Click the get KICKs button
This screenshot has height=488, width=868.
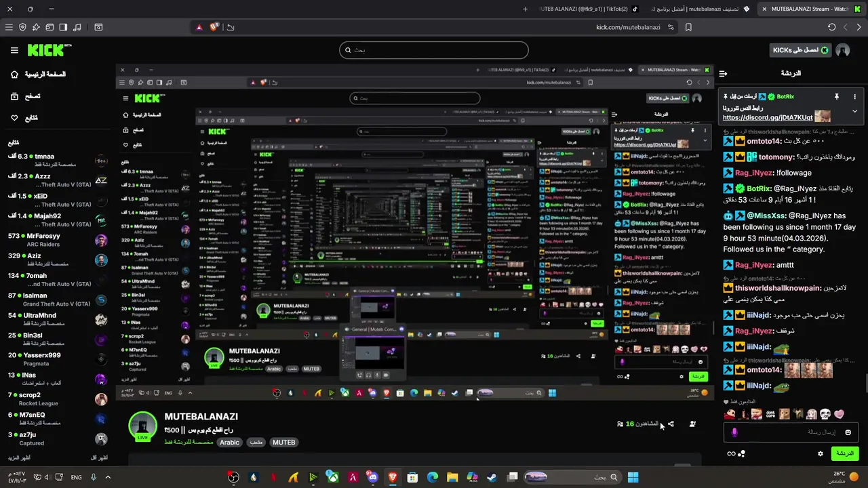click(799, 50)
